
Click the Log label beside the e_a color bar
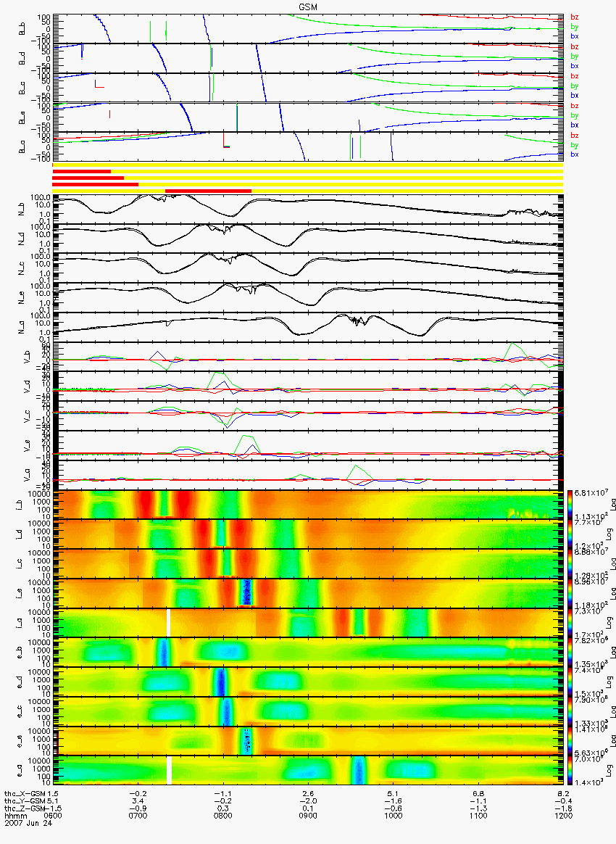pyautogui.click(x=610, y=770)
